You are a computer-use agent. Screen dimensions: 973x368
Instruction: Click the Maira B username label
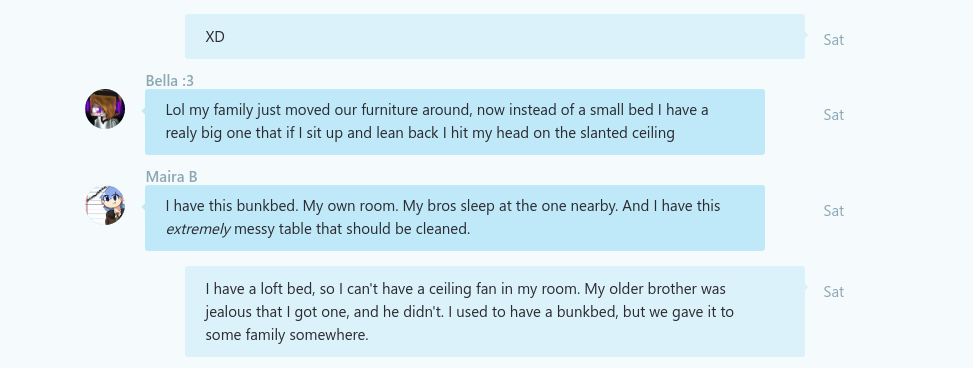point(172,177)
